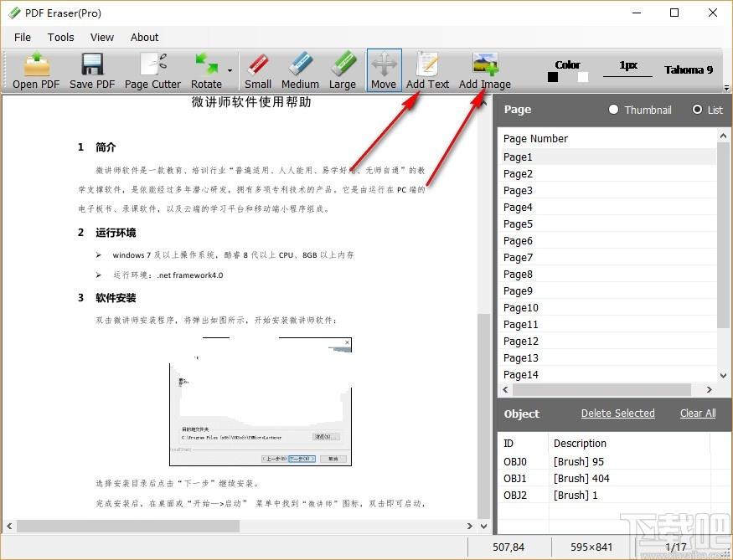Viewport: 733px width, 560px height.
Task: Select Page1 in the page list
Action: point(608,157)
